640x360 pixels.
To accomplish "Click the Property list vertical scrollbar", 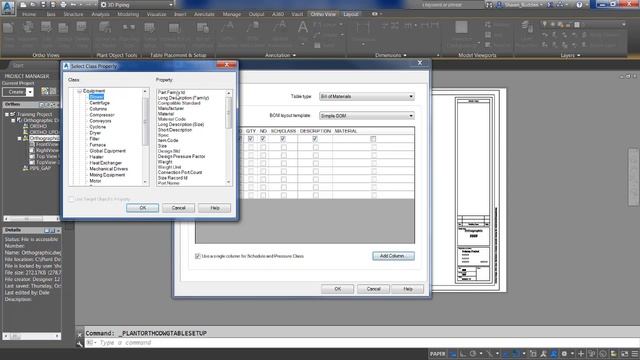I will 229,138.
